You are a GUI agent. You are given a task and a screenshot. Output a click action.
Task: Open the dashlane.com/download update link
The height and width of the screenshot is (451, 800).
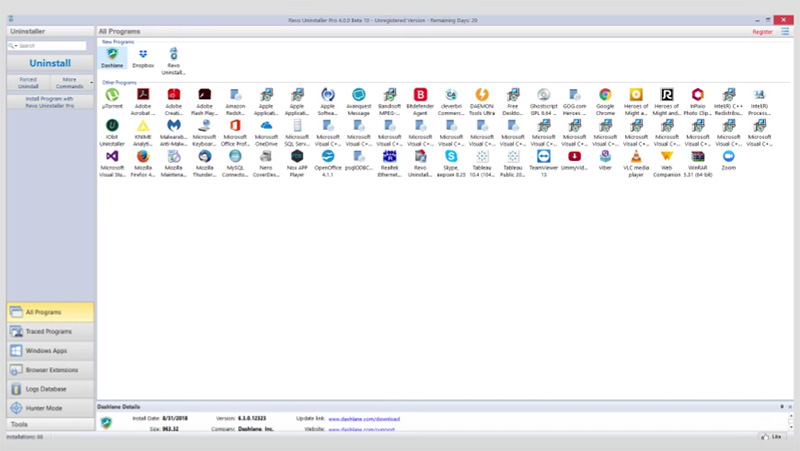point(364,419)
